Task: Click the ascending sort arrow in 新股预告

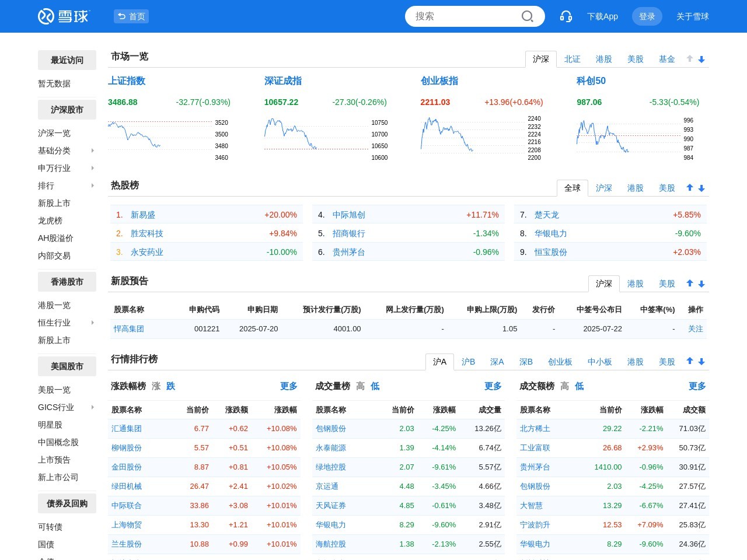Action: (x=690, y=283)
